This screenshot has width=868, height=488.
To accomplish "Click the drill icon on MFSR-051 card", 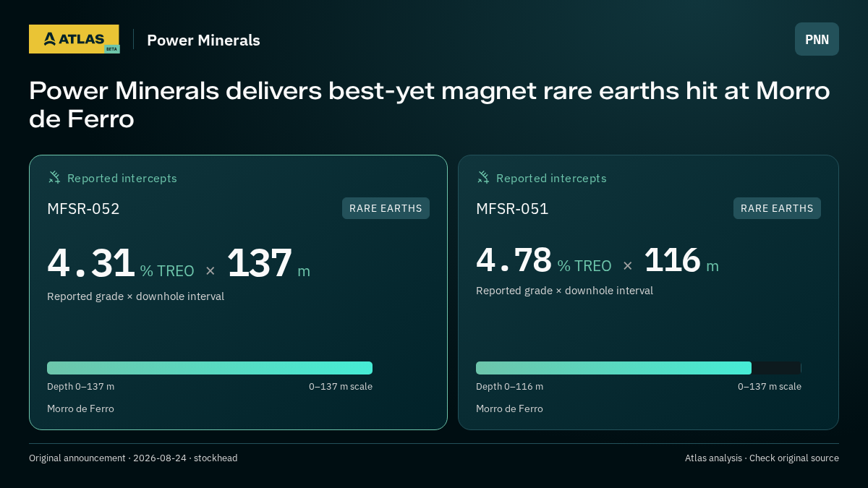I will (x=483, y=177).
